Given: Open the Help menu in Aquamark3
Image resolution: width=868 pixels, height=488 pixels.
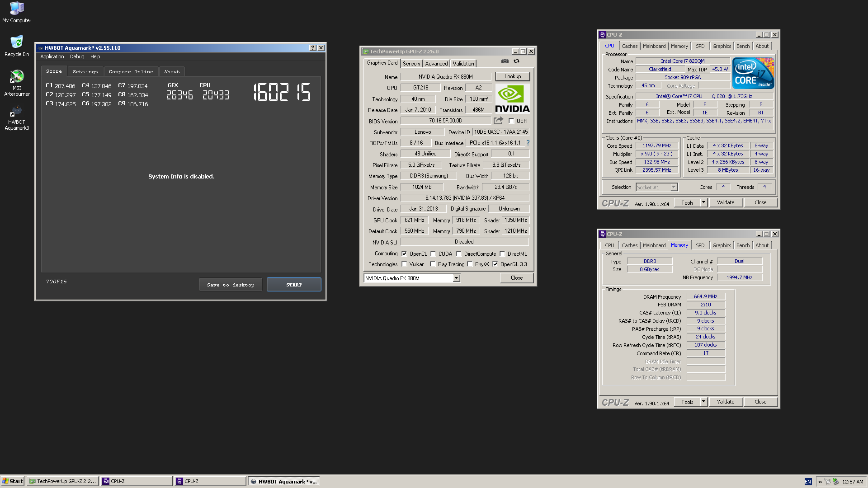Looking at the screenshot, I should point(95,57).
